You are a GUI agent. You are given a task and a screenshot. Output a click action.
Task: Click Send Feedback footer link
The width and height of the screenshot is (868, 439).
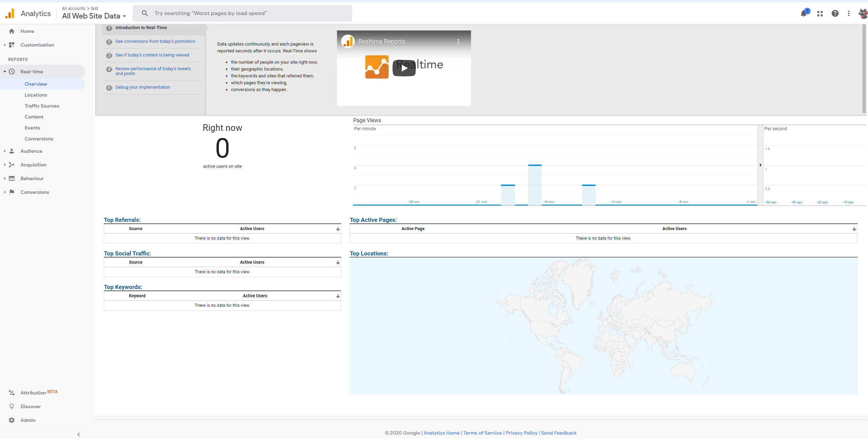point(558,433)
